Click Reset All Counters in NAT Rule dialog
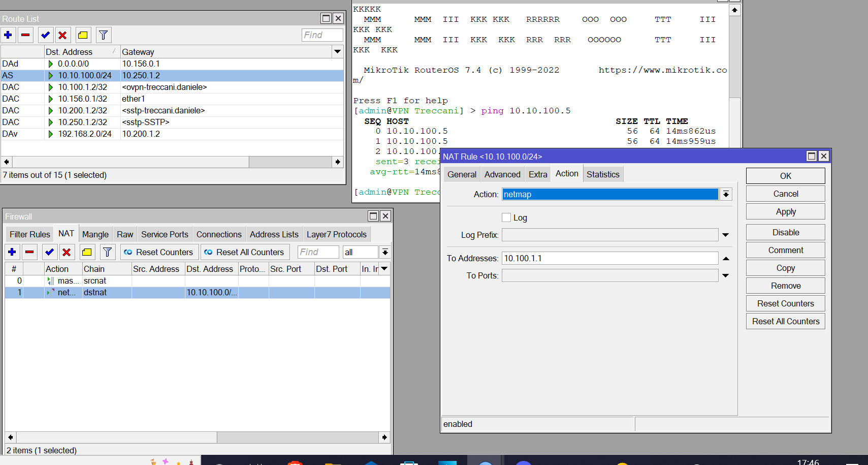 [x=786, y=321]
